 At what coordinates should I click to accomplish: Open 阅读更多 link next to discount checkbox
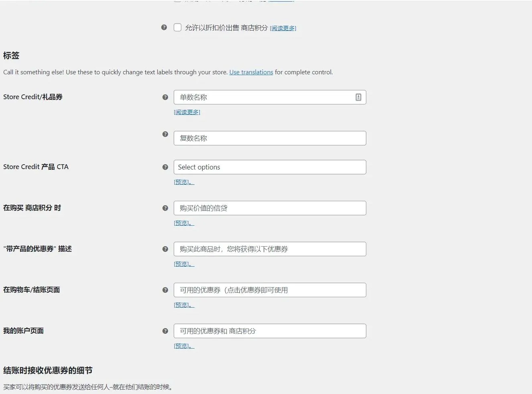pyautogui.click(x=283, y=28)
